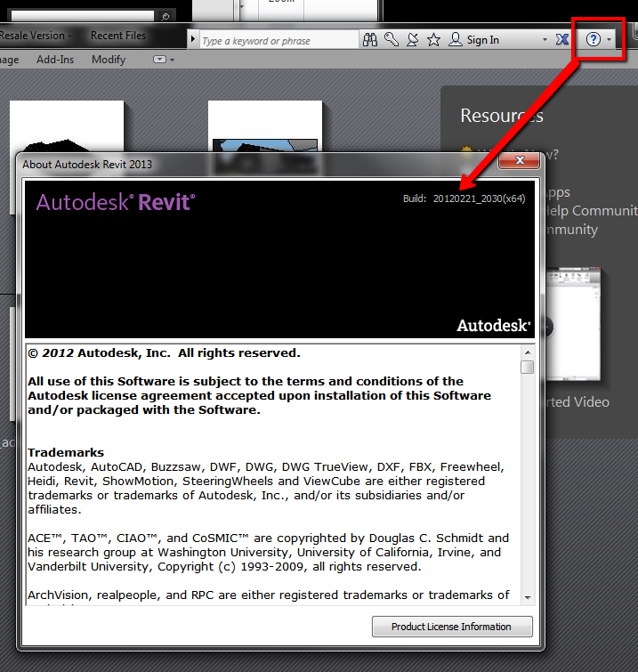The height and width of the screenshot is (672, 638).
Task: Click the Help Community resource link
Action: pyautogui.click(x=591, y=211)
